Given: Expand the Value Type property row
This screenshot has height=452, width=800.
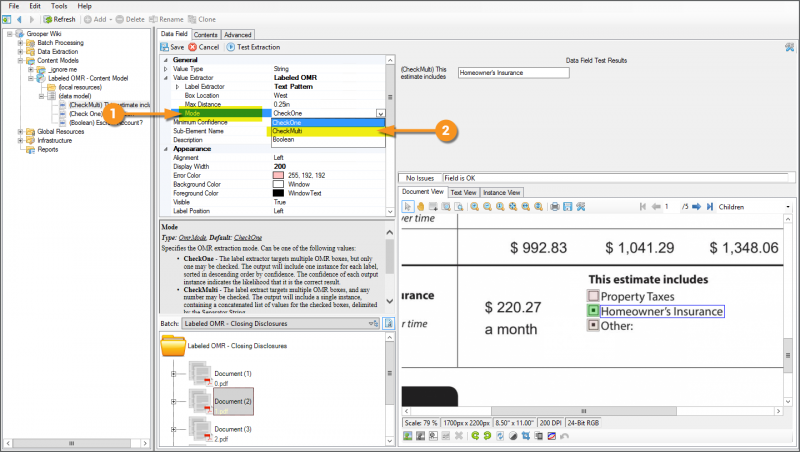Looking at the screenshot, I should pos(165,69).
